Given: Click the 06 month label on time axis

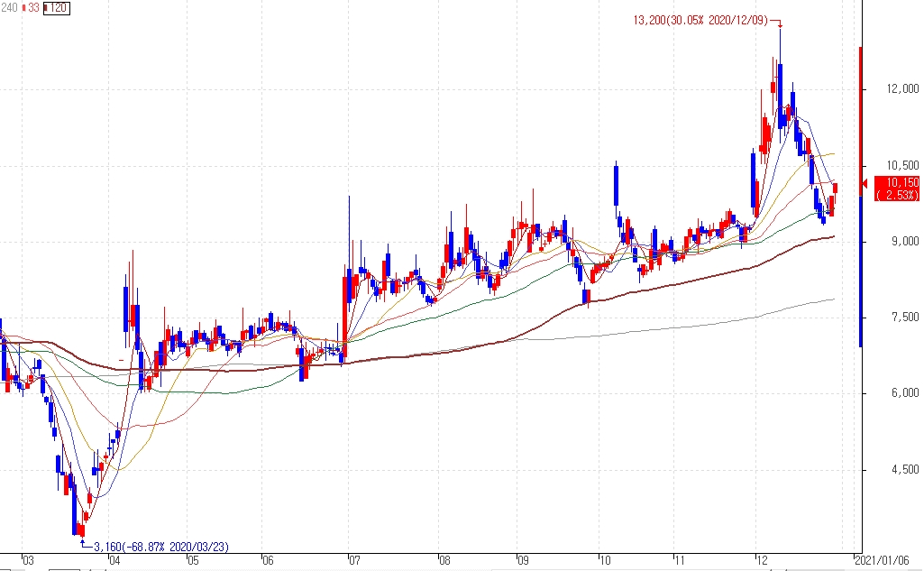Looking at the screenshot, I should click(268, 560).
